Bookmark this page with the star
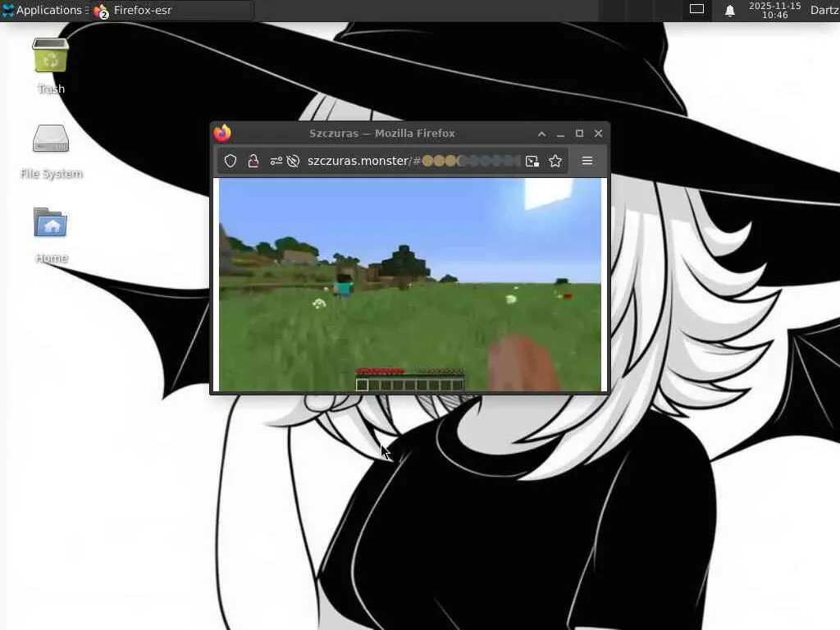The height and width of the screenshot is (630, 840). 555,161
